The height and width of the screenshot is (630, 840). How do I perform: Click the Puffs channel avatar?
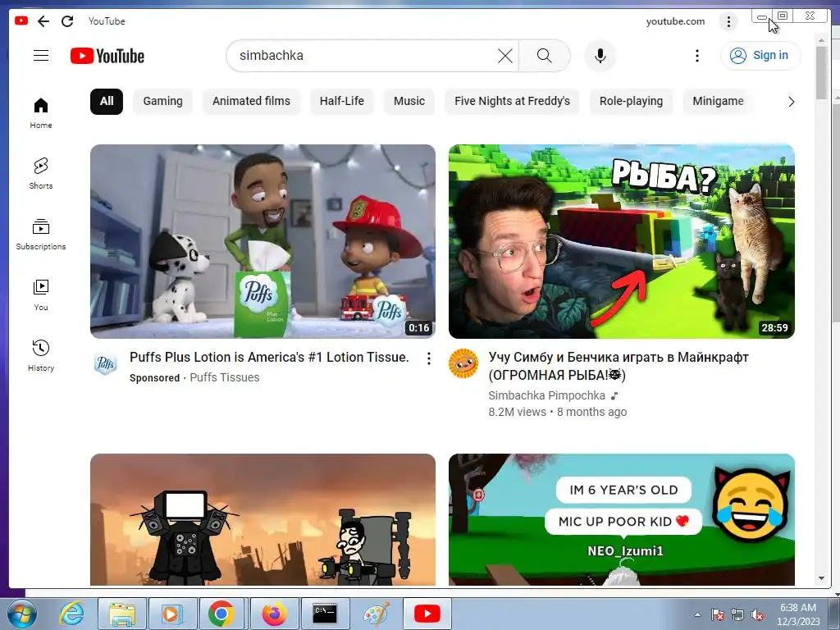click(105, 363)
